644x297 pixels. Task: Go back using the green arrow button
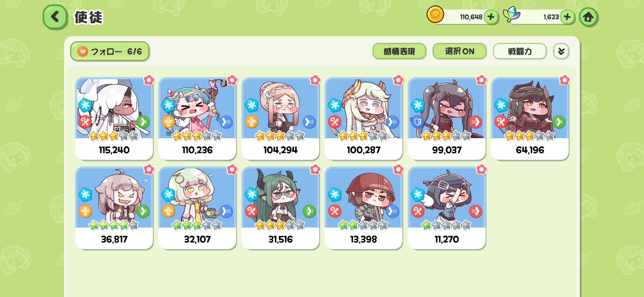click(x=55, y=17)
